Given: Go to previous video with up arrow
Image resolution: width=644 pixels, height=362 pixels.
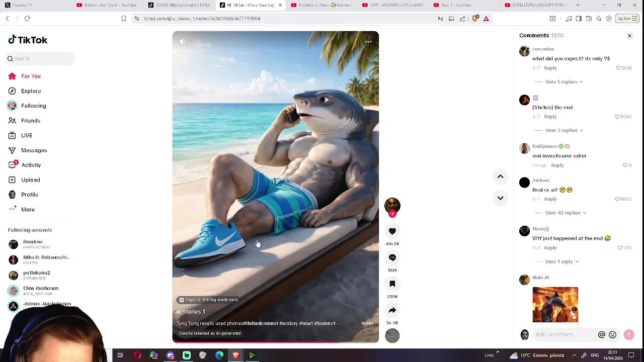Looking at the screenshot, I should pyautogui.click(x=500, y=176).
